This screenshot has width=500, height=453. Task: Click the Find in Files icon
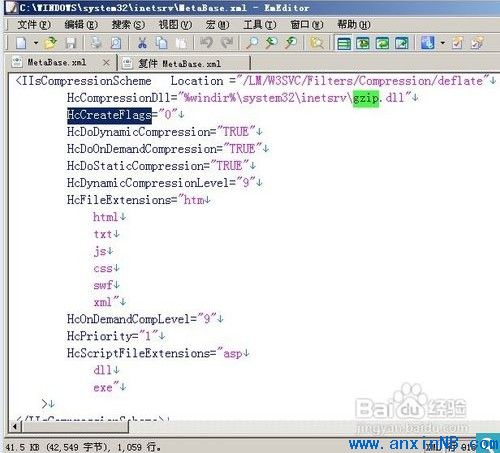317,43
